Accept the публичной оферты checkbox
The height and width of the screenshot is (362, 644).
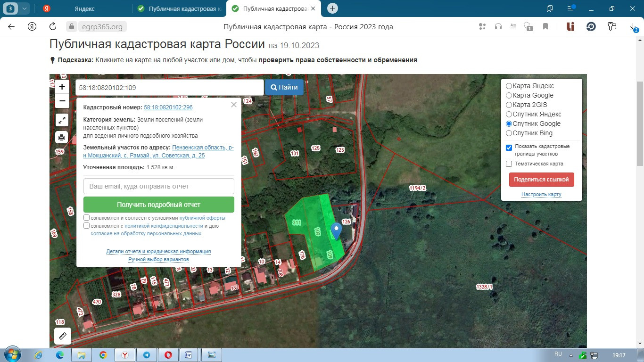click(86, 218)
